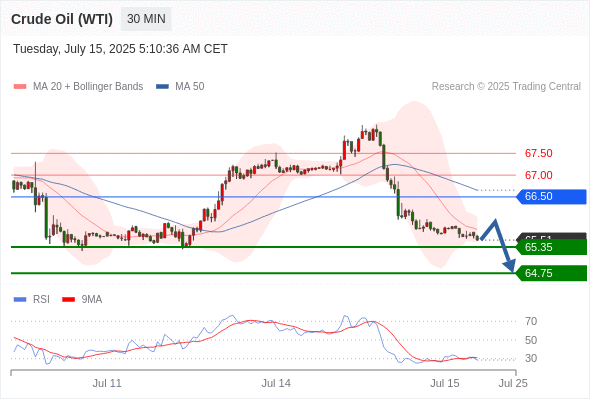Click the 30 MIN timeframe badge

pos(146,19)
